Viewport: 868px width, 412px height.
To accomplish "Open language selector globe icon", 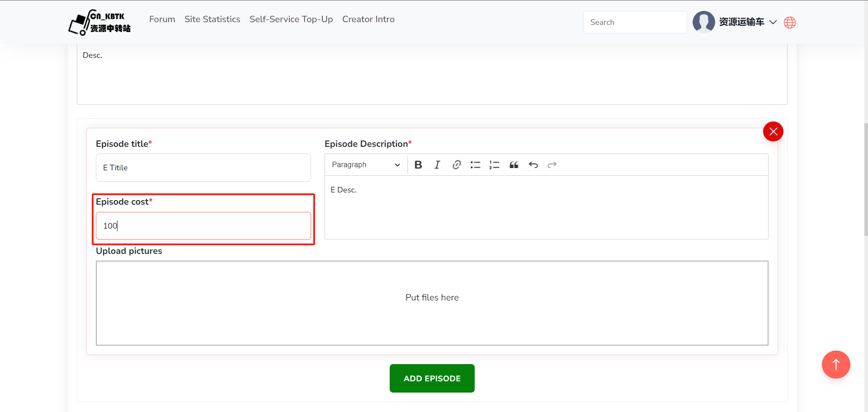I will click(790, 23).
